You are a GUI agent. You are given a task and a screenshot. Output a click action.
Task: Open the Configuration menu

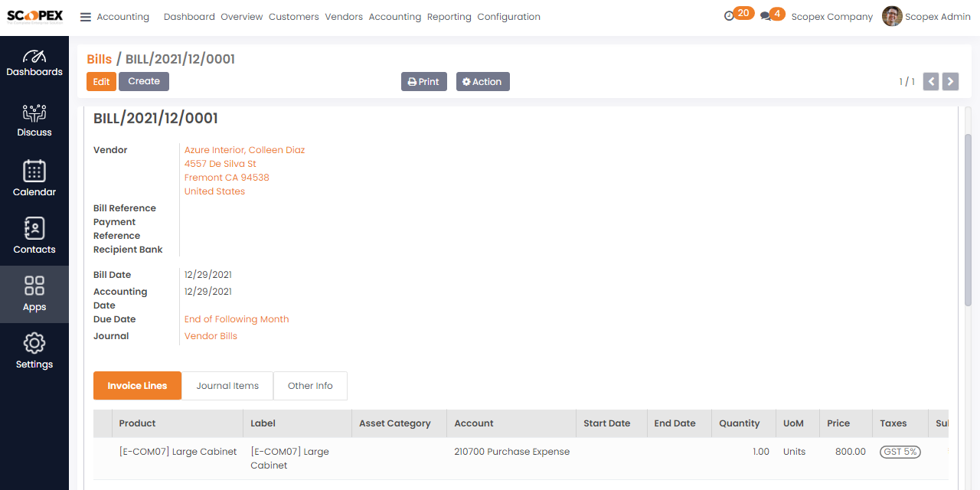(509, 17)
